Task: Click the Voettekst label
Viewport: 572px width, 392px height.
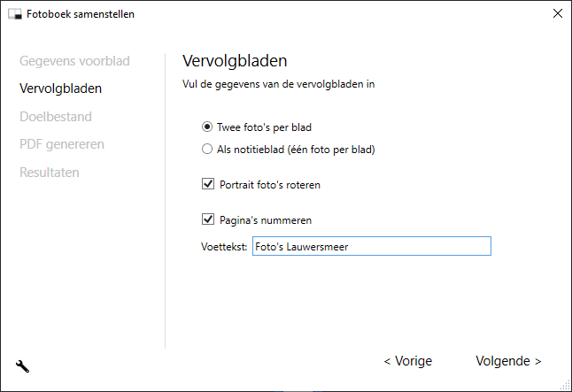Action: (x=225, y=247)
